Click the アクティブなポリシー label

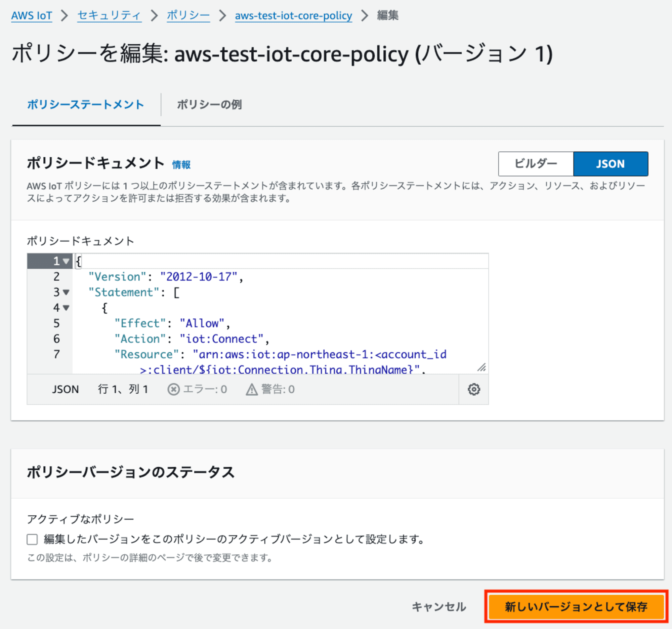80,519
